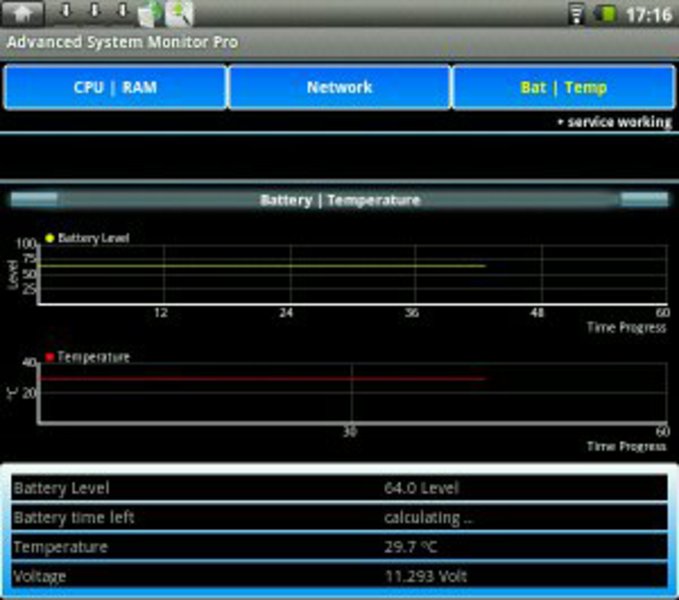Screen dimensions: 679x600
Task: Tap the magnifier notification icon
Action: pos(179,14)
